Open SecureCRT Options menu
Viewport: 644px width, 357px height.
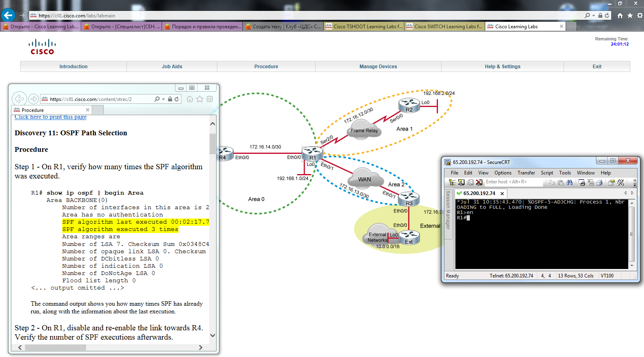click(x=503, y=173)
